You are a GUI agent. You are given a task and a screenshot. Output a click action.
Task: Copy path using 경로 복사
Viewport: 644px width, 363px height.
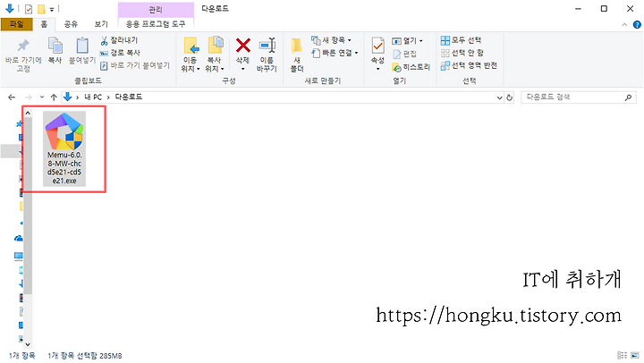tap(121, 53)
